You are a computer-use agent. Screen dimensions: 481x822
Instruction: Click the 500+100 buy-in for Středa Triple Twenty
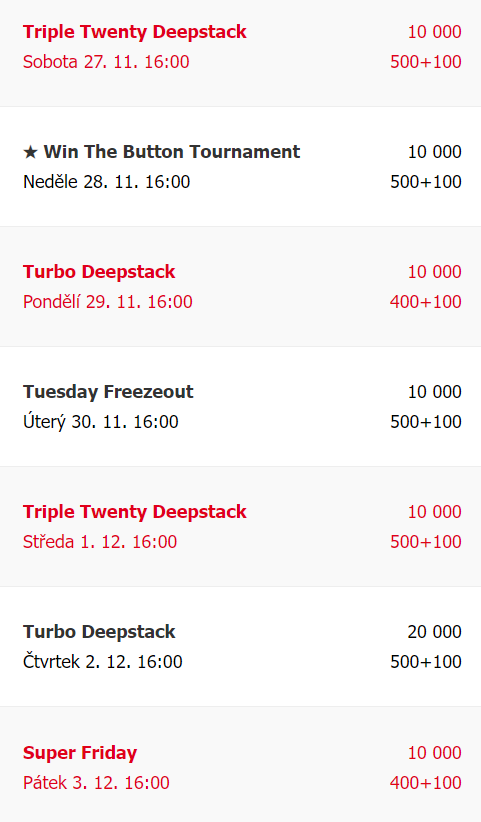[425, 542]
